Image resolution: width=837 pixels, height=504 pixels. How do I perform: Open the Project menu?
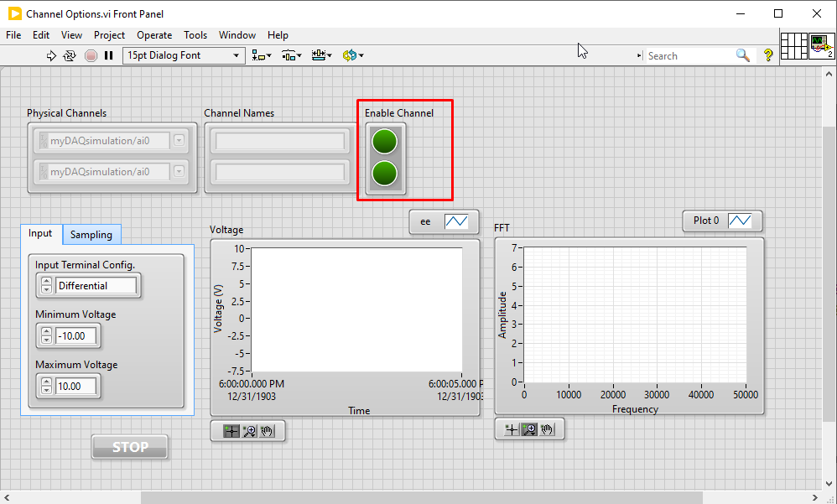[x=109, y=35]
